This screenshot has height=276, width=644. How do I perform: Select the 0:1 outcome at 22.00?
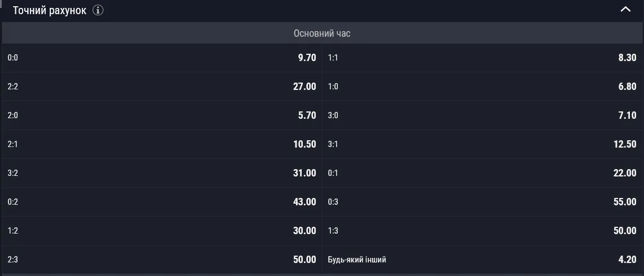click(482, 173)
